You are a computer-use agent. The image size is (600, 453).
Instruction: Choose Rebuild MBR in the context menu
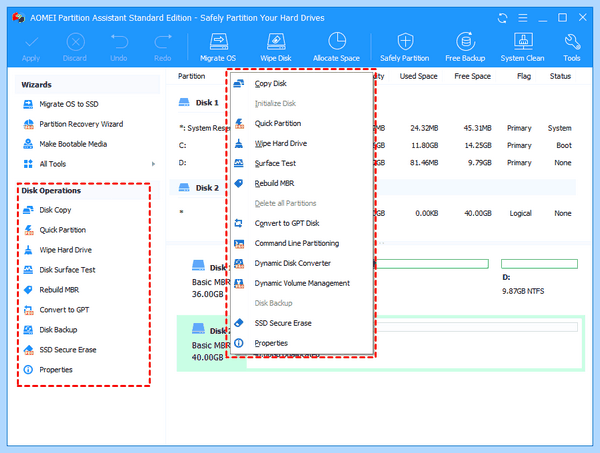pos(302,183)
